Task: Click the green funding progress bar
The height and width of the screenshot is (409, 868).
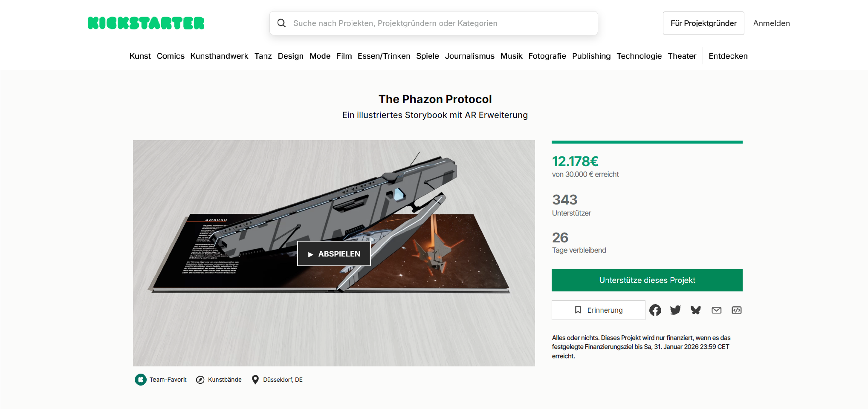Action: coord(647,142)
